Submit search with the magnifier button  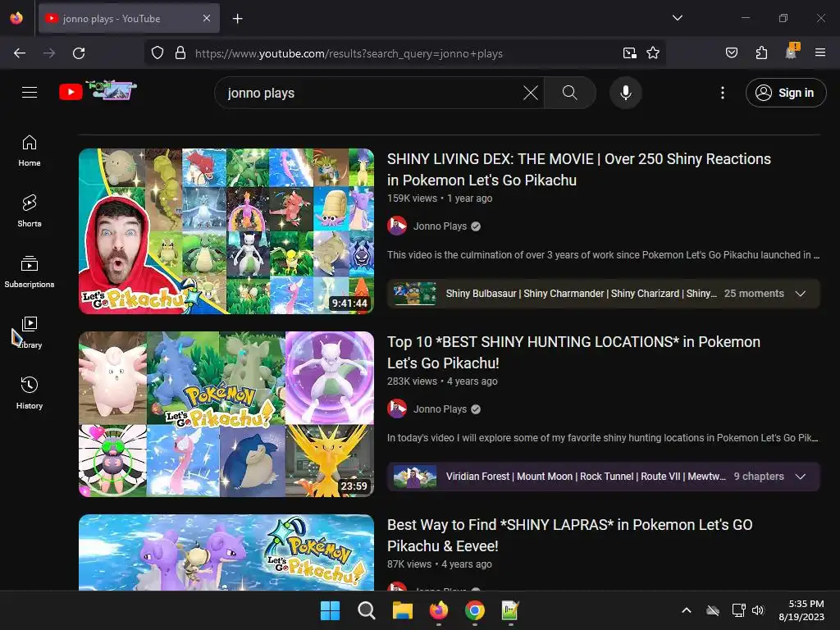click(x=570, y=93)
